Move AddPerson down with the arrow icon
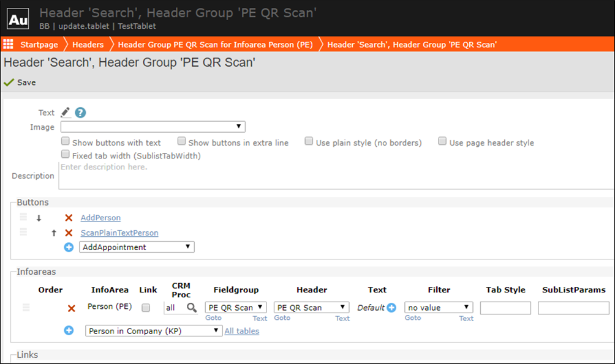615x364 pixels. coord(39,218)
